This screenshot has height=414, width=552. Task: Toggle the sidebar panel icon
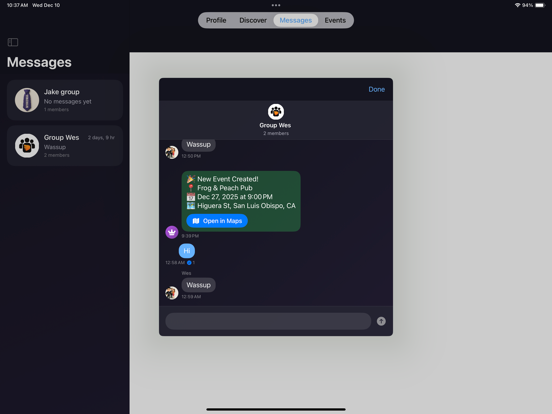[13, 42]
